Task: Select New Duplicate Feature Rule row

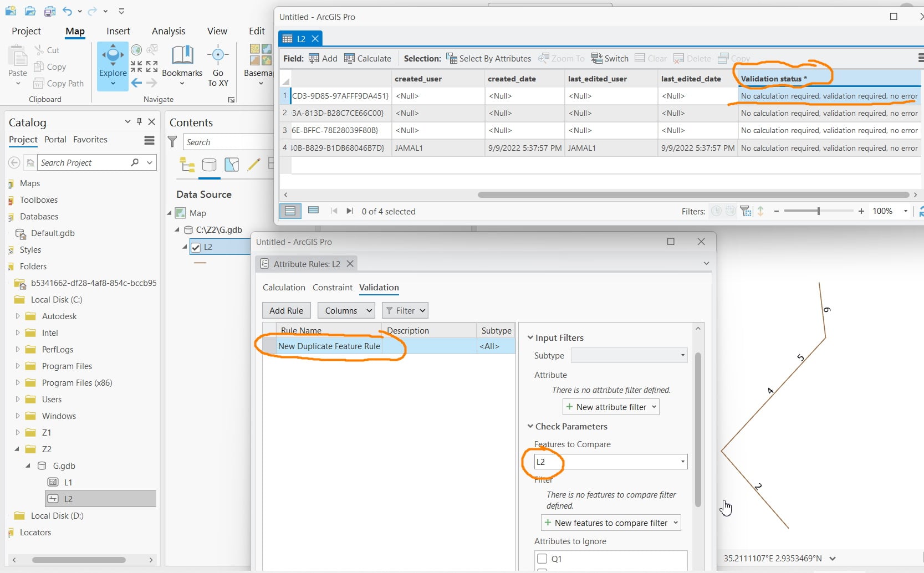Action: tap(389, 346)
